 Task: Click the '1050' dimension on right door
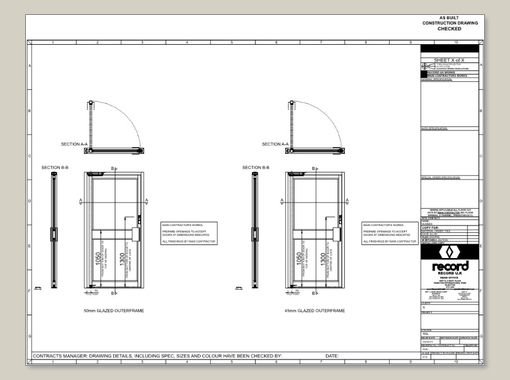pos(299,259)
